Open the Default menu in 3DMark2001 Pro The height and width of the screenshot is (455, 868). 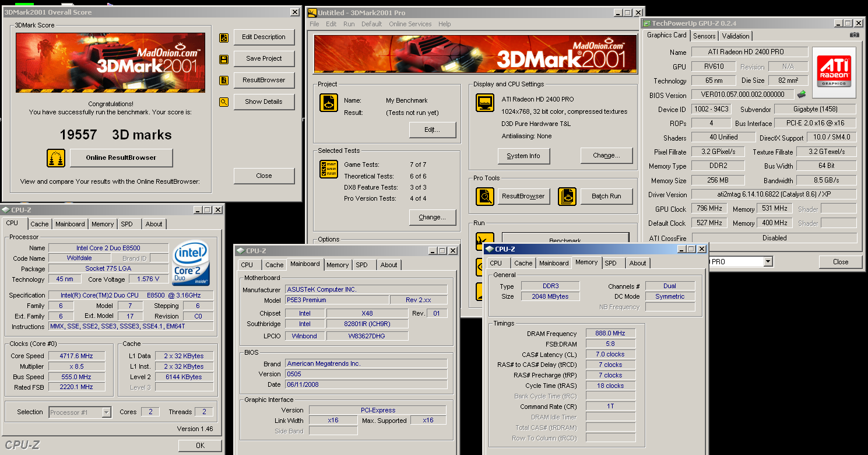click(371, 24)
